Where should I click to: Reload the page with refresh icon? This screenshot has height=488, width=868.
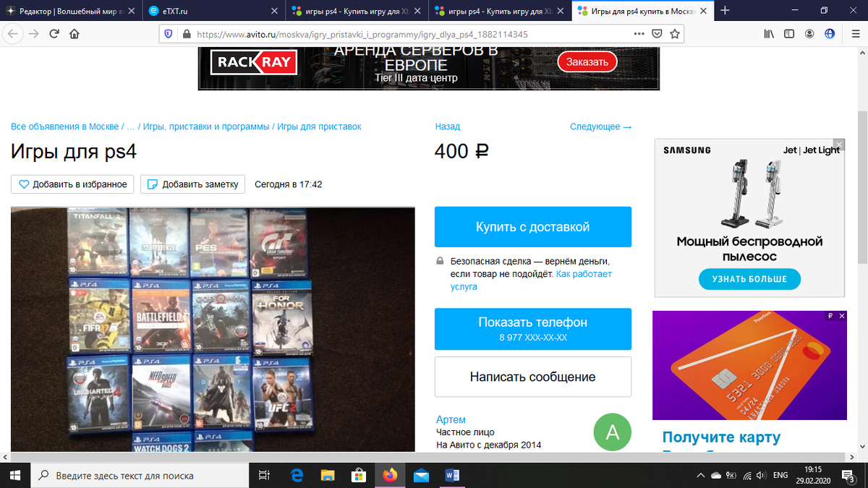(x=54, y=34)
